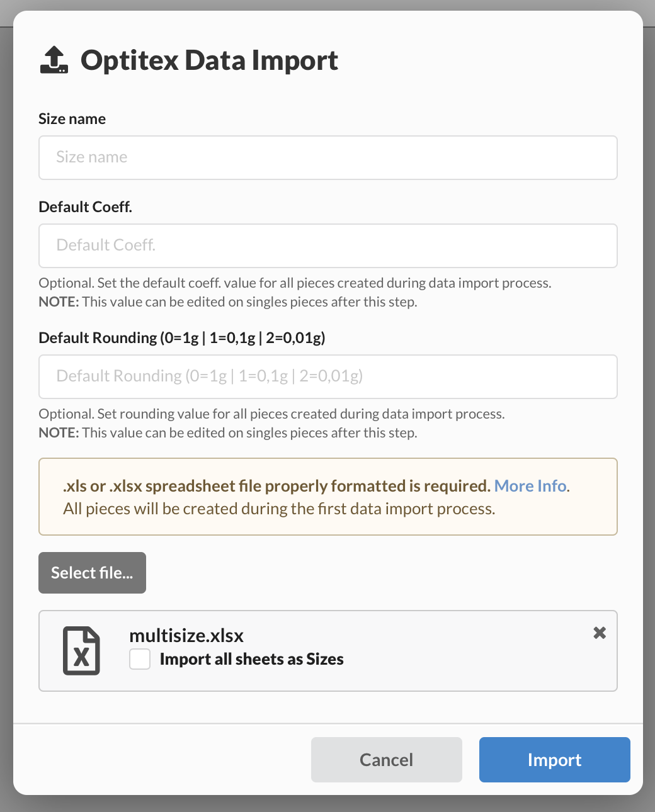Select the Default Rounding input field

click(x=327, y=376)
